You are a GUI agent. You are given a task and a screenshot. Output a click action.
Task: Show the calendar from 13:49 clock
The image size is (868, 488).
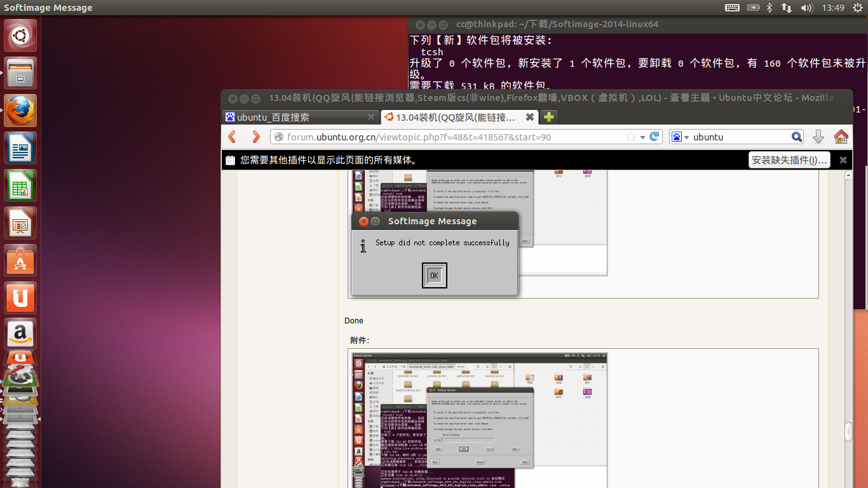pos(832,8)
